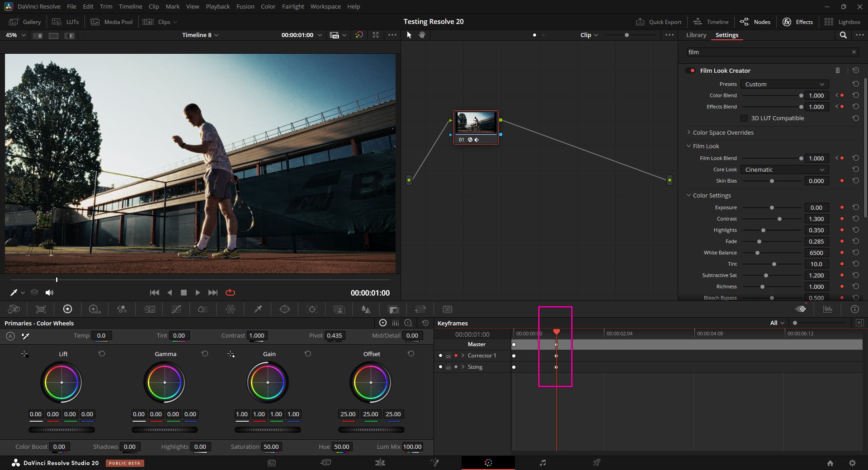This screenshot has width=868, height=470.
Task: Toggle Sizing auto keyframe diamond
Action: click(456, 367)
